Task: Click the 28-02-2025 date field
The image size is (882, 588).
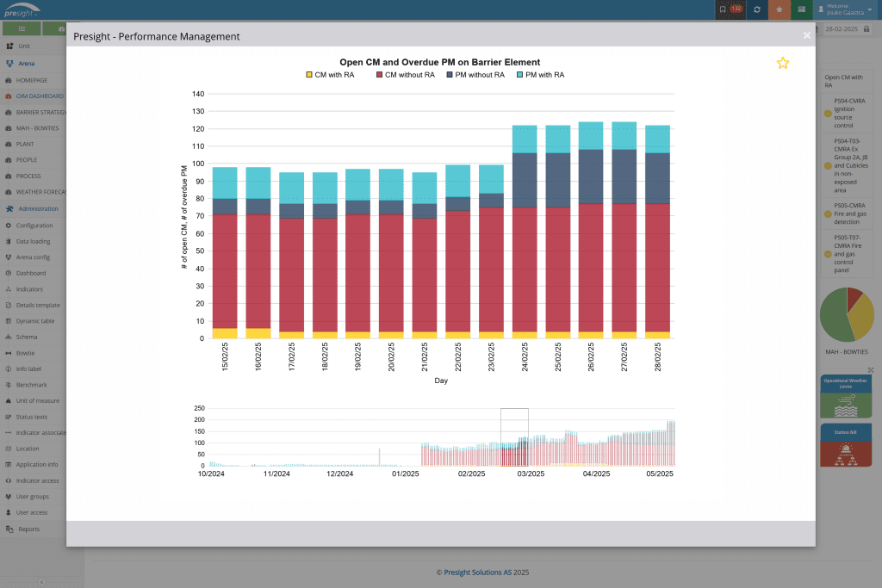Action: tap(842, 28)
